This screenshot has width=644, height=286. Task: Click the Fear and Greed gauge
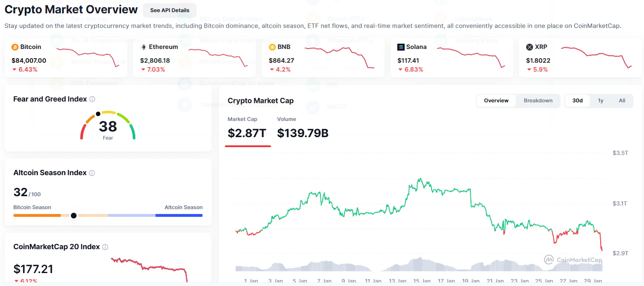[x=108, y=125]
